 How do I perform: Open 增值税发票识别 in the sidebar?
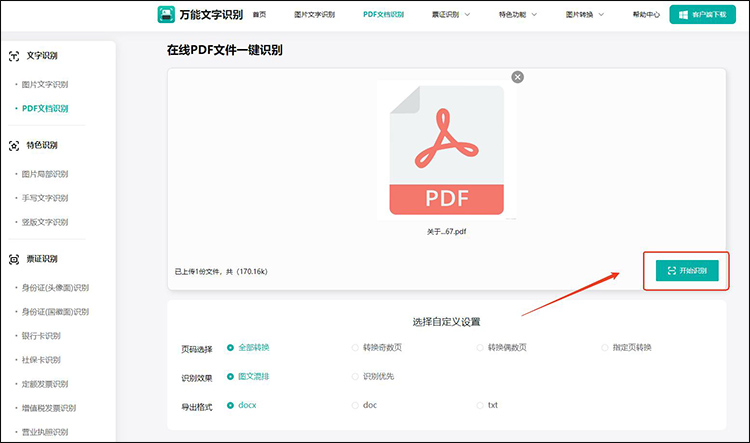click(x=49, y=408)
